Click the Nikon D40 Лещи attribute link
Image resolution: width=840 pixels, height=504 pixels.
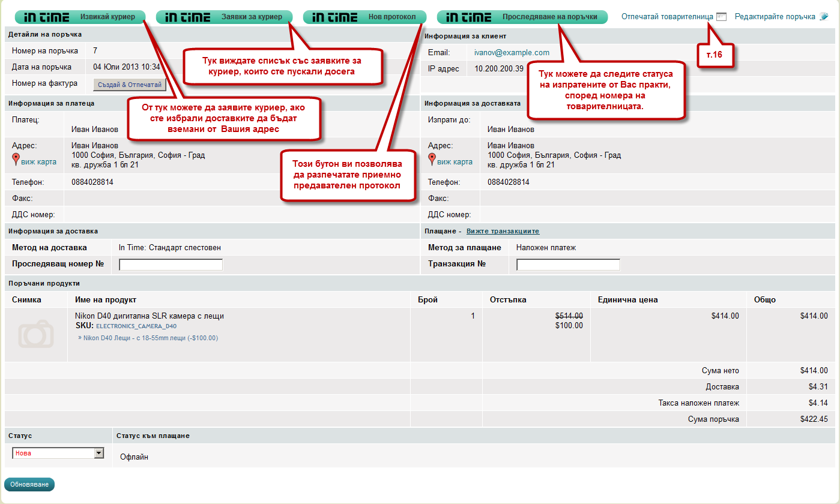(150, 338)
